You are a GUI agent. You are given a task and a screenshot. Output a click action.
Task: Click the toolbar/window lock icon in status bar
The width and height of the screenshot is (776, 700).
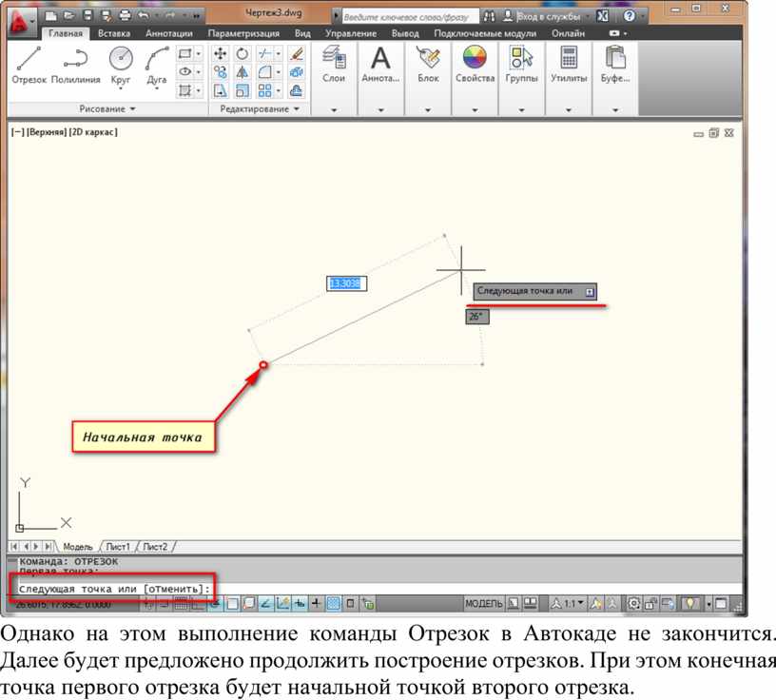point(650,604)
